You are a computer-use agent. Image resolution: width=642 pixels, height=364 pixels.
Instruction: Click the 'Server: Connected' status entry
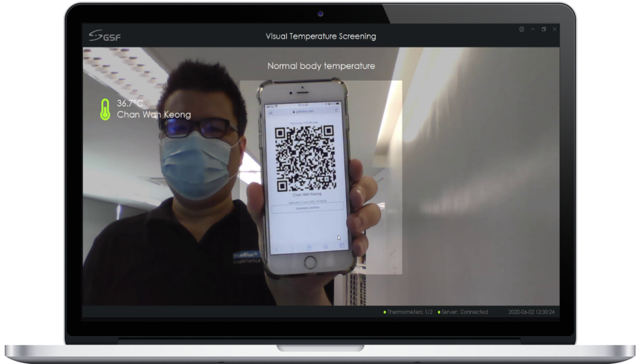click(463, 312)
